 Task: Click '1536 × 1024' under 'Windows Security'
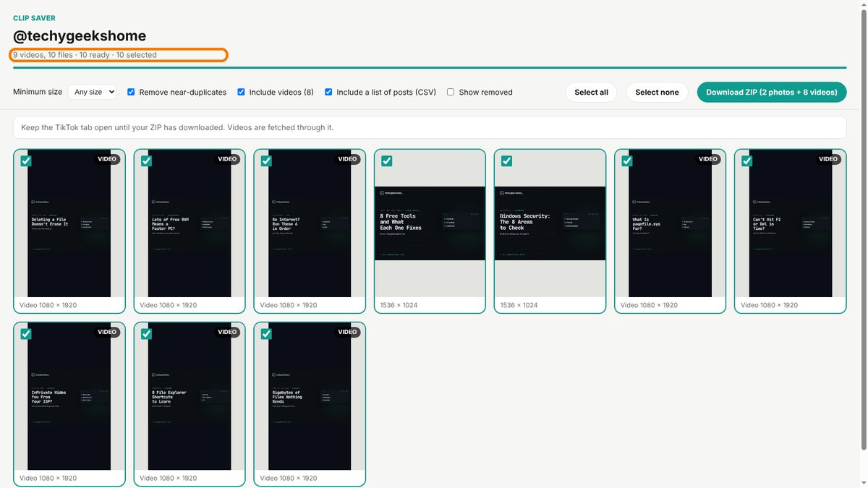[519, 305]
